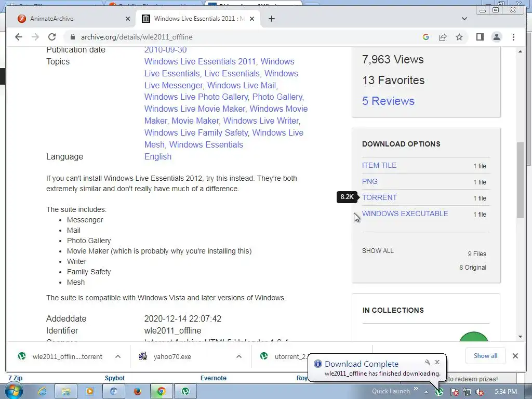Click the 8 Original files link

coord(473,268)
